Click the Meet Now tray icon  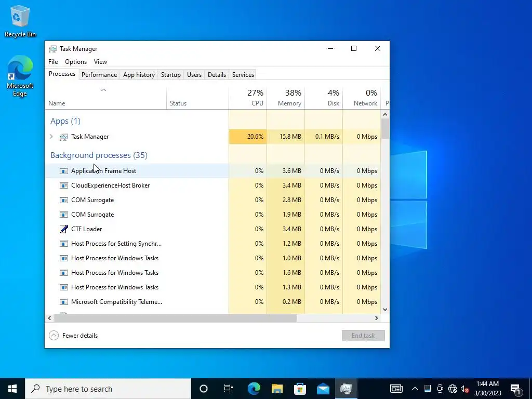click(440, 389)
